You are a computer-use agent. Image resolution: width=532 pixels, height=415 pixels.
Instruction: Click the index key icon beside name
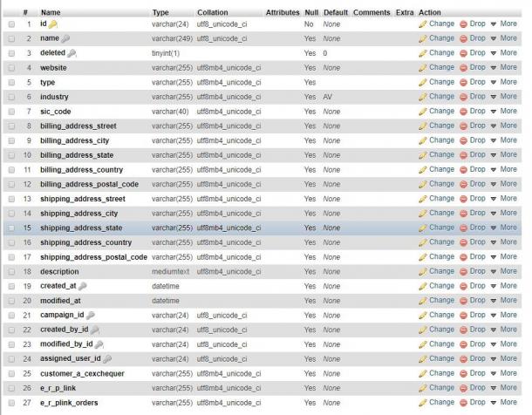[65, 38]
